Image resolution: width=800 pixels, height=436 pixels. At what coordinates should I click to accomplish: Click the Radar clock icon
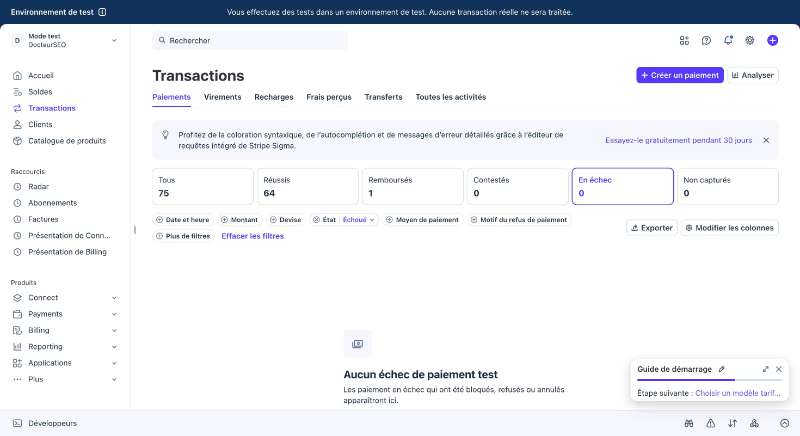click(x=17, y=187)
